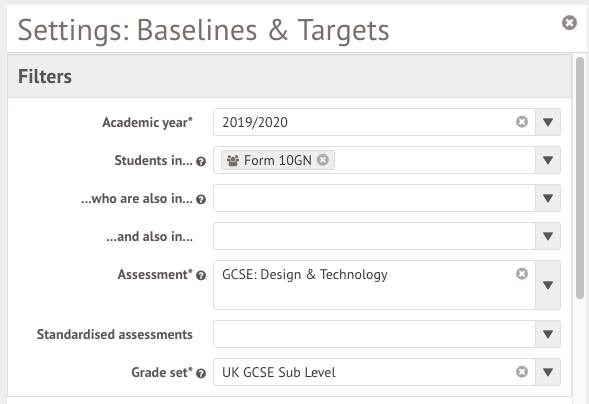Open the Grade set dropdown arrow
The height and width of the screenshot is (404, 589).
[x=548, y=372]
